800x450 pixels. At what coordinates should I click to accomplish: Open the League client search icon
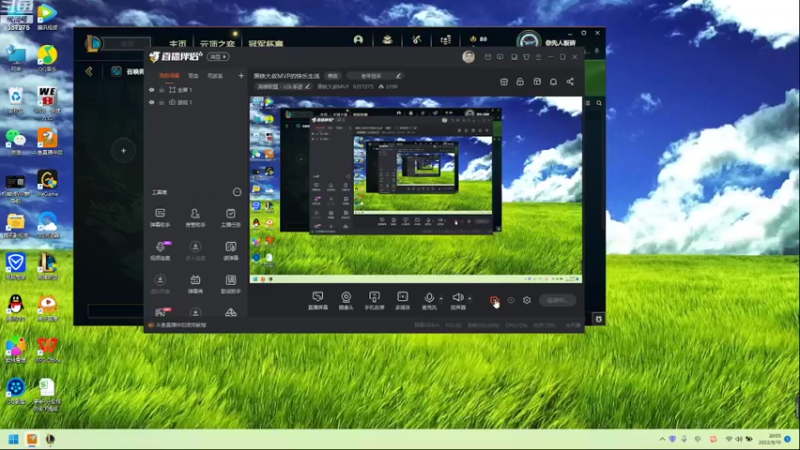[599, 103]
